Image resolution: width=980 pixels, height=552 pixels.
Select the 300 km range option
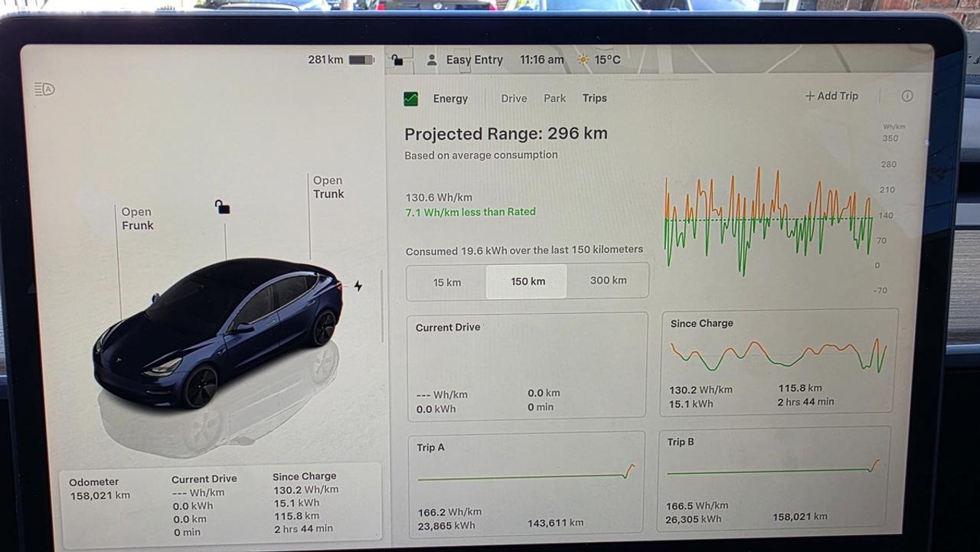[608, 280]
